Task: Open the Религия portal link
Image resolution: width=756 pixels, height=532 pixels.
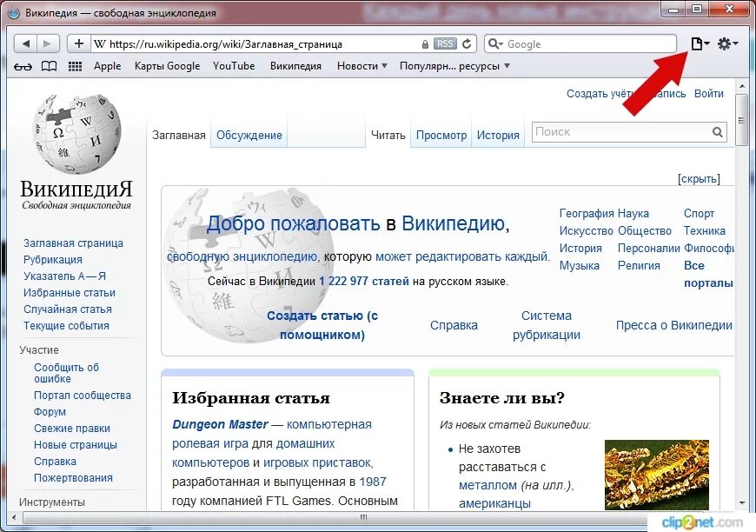Action: (639, 265)
